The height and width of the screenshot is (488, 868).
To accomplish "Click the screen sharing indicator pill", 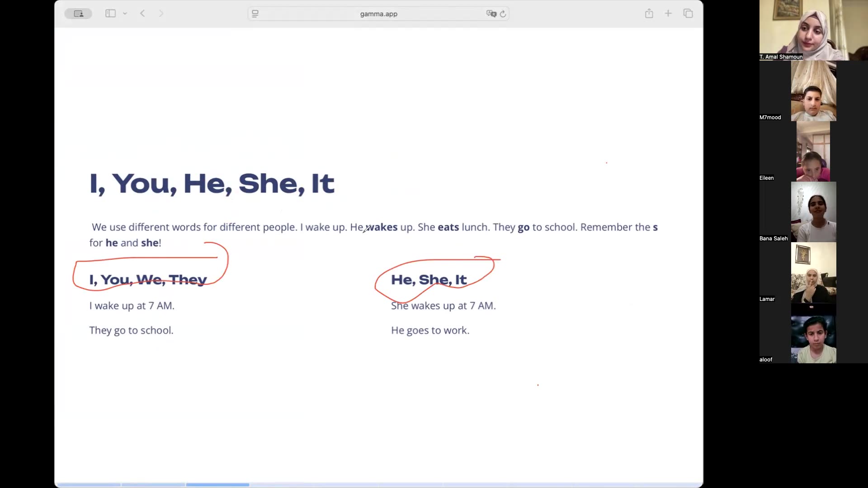I will [x=78, y=14].
